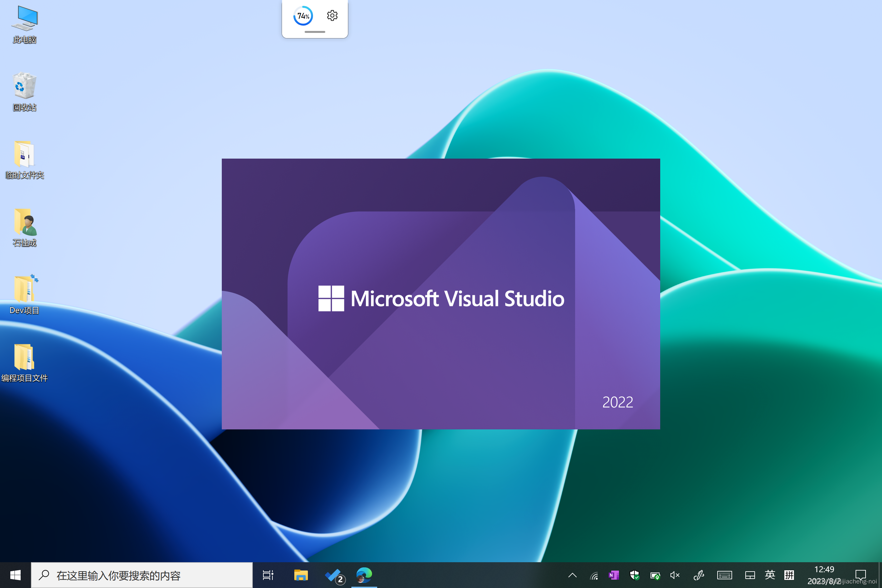Screen dimensions: 882x588
Task: Open the battery status tray icon
Action: (x=655, y=575)
